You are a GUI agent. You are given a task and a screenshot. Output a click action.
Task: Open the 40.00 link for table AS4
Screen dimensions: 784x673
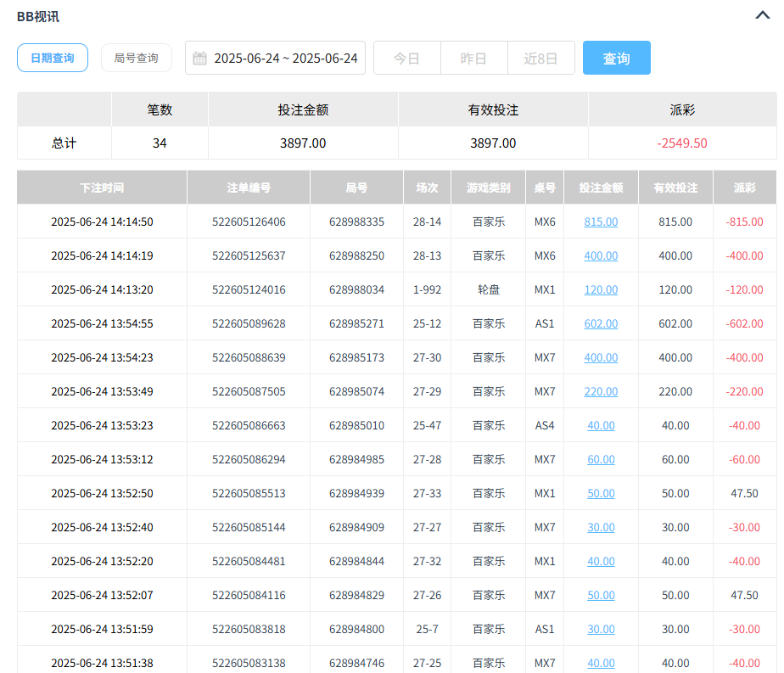coord(600,425)
